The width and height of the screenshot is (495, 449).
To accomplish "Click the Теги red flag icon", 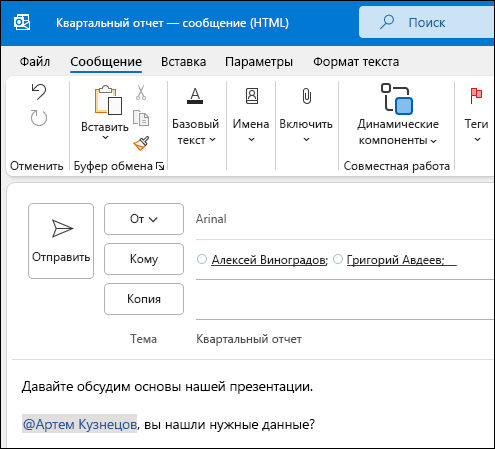I will 476,96.
